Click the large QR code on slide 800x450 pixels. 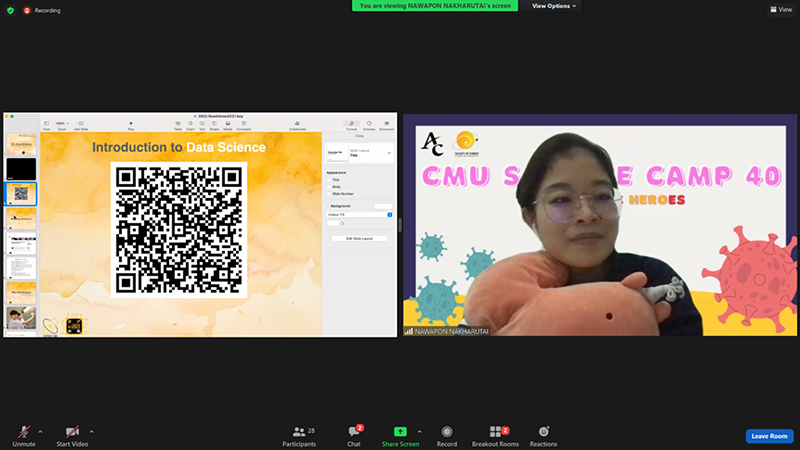tap(179, 230)
